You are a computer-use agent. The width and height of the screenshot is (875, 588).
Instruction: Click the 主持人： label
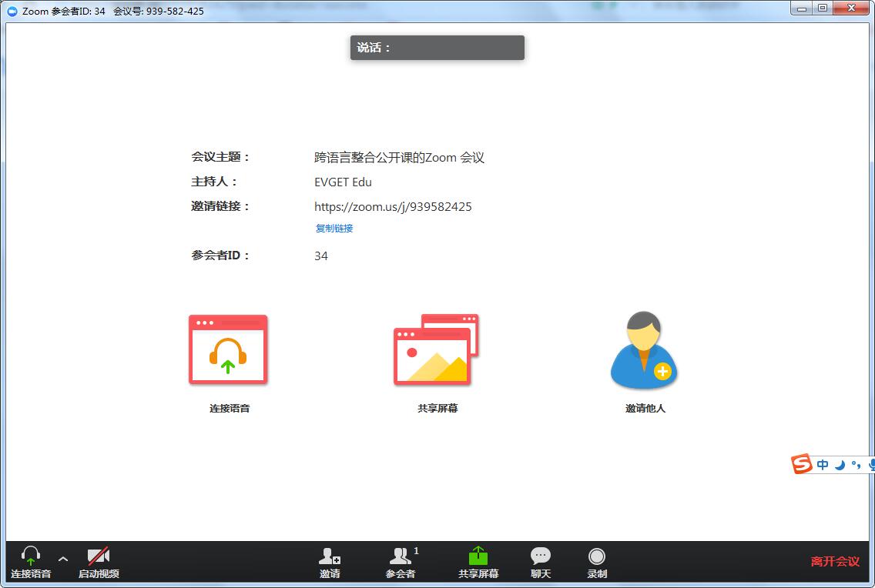(x=214, y=182)
